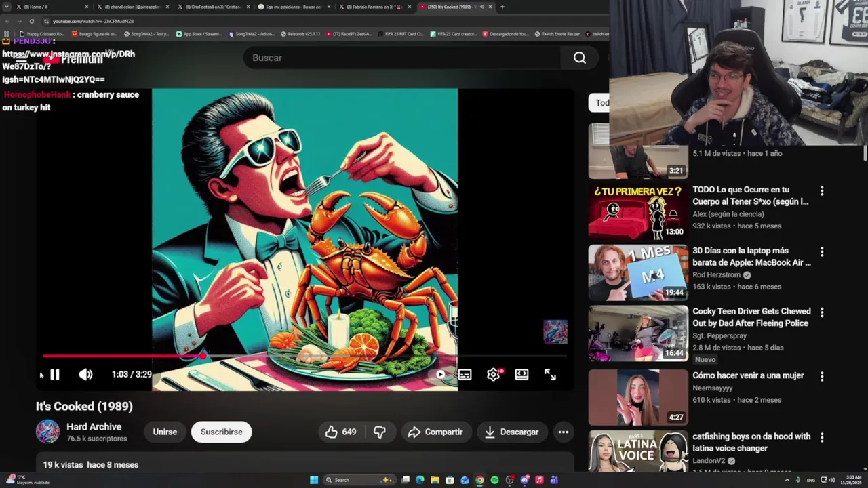
Task: Open a new browser tab with plus button
Action: tap(502, 7)
